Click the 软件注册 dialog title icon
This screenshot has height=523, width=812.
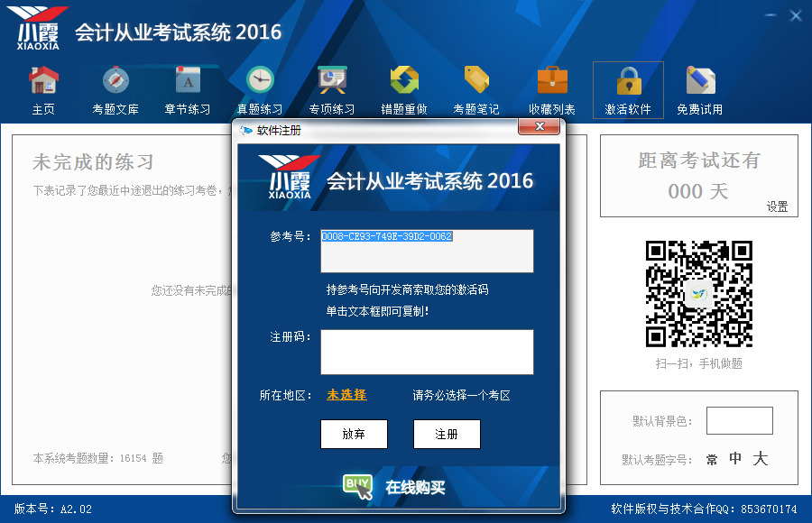pyautogui.click(x=246, y=131)
